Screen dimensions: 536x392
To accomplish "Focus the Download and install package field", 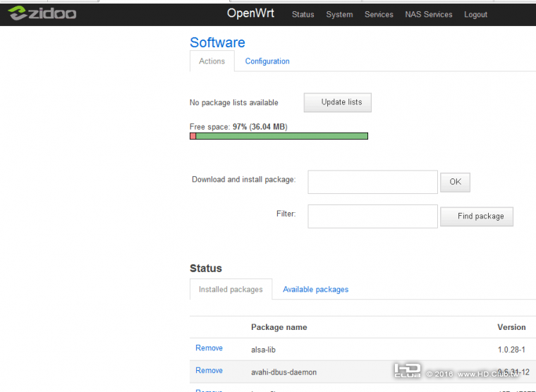I will click(x=372, y=182).
